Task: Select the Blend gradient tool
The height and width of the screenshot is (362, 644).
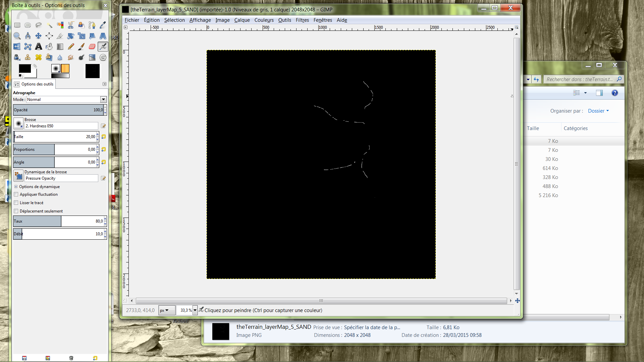Action: tap(60, 47)
